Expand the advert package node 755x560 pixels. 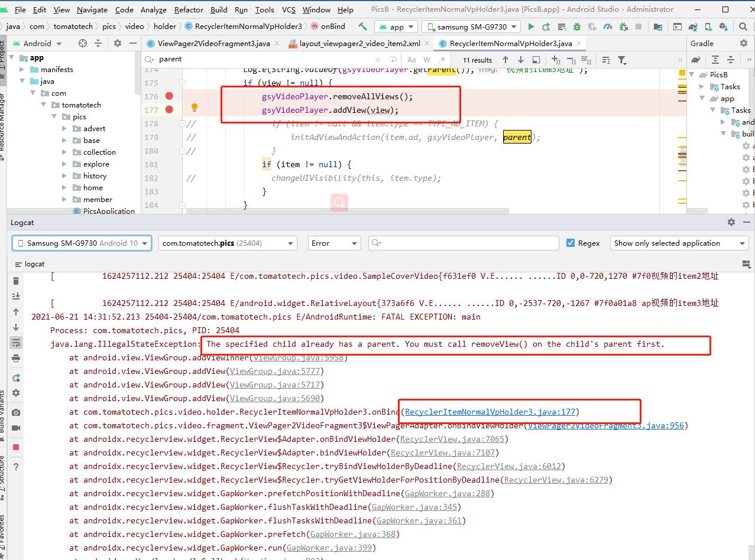click(64, 128)
